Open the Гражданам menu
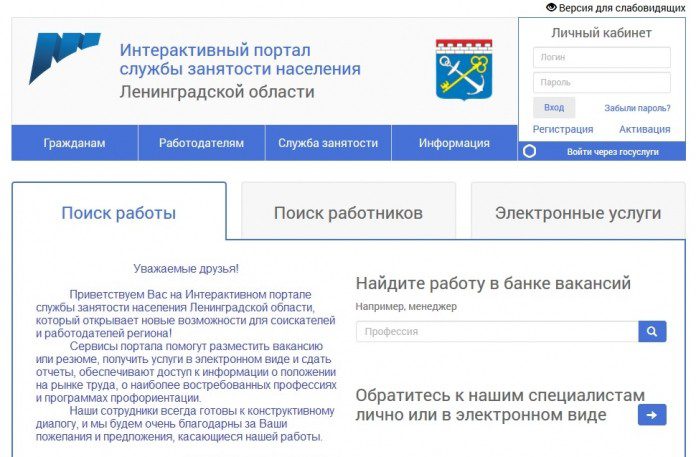696x457 pixels. [x=74, y=143]
